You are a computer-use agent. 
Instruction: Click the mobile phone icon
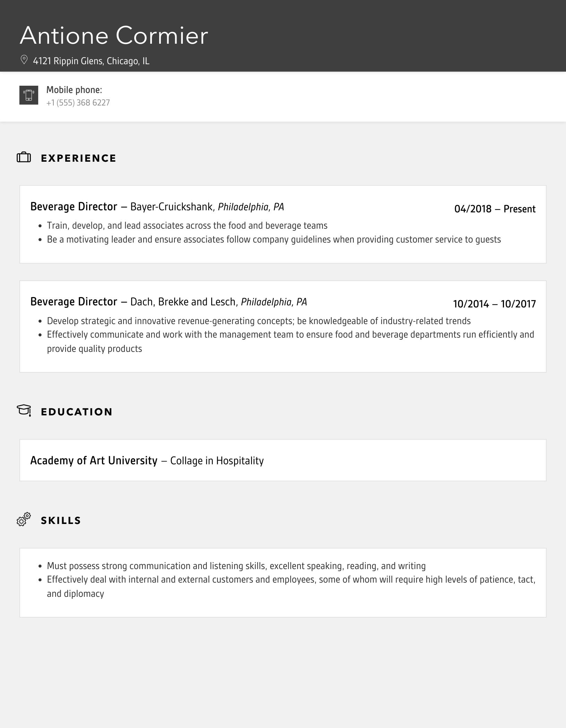click(29, 95)
